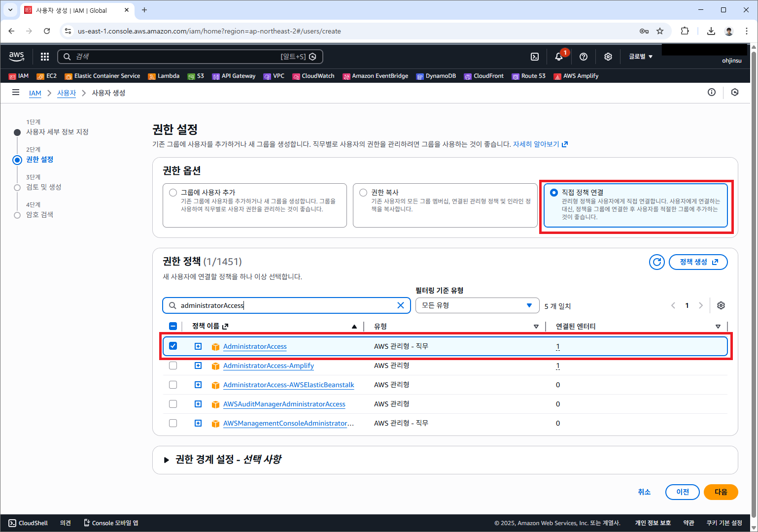This screenshot has width=758, height=532.
Task: Uncheck the AdministratorAccess policy checkbox
Action: pyautogui.click(x=173, y=346)
